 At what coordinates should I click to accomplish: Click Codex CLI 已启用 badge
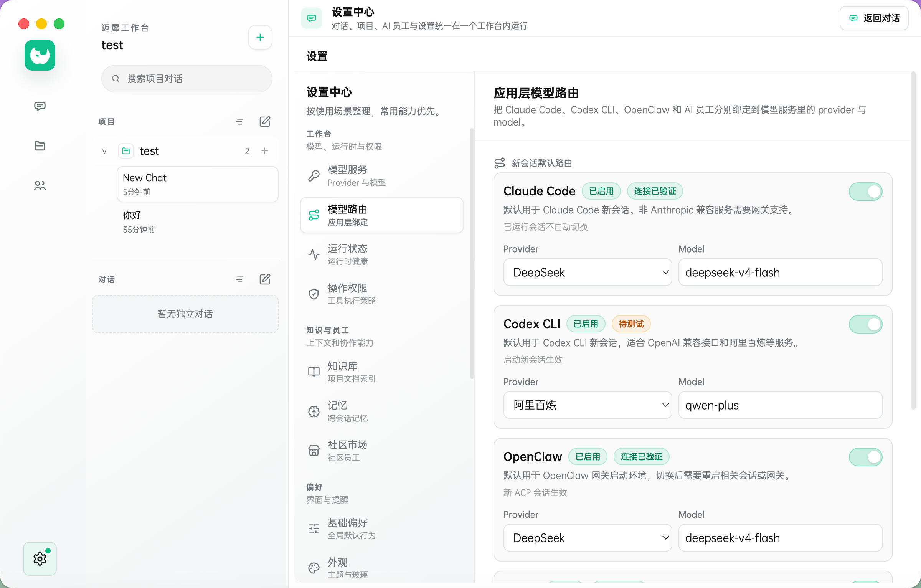pos(586,324)
